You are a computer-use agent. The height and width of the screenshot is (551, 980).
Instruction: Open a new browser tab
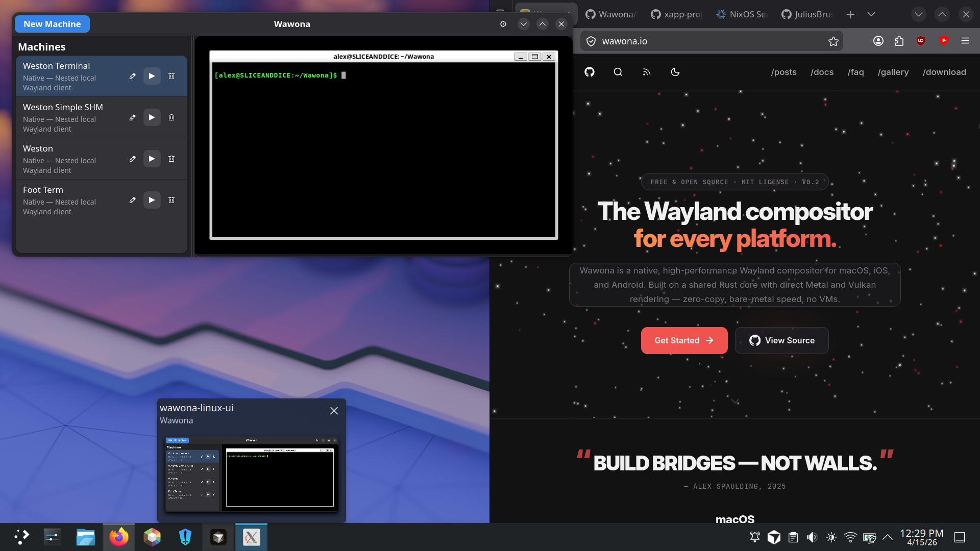[x=850, y=14]
